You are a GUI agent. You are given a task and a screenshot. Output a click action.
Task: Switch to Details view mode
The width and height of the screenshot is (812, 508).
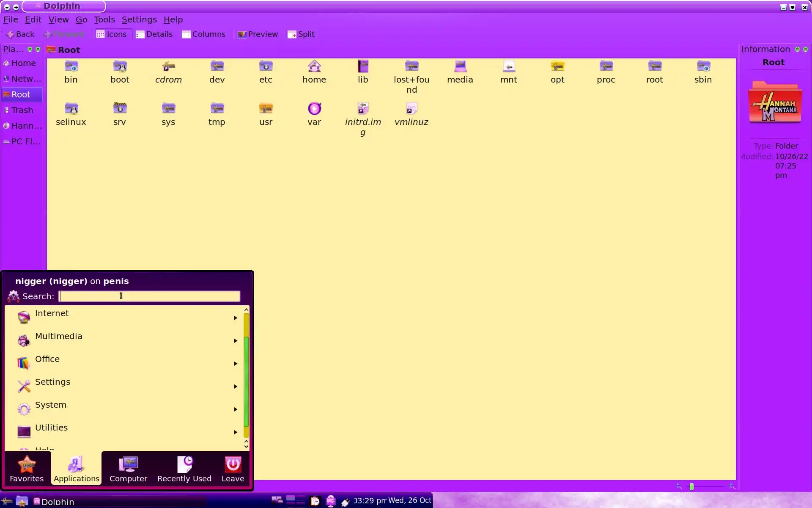pyautogui.click(x=154, y=35)
